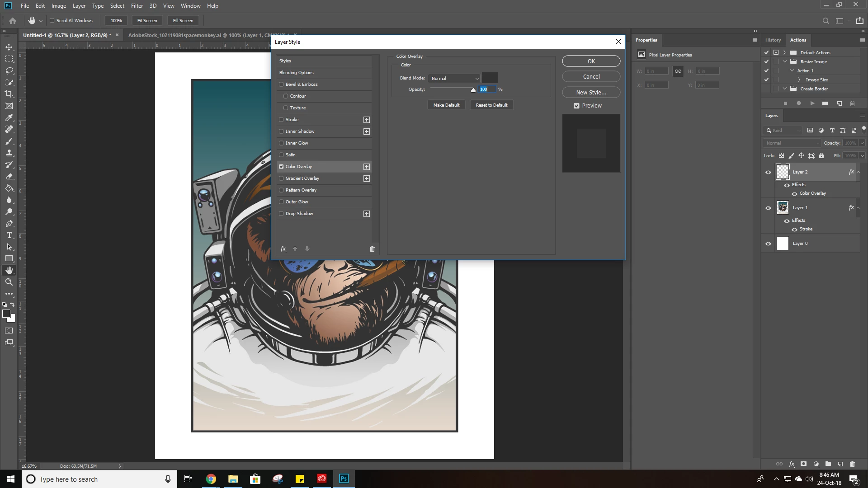Open the Filter menu
Viewport: 868px width, 488px height.
point(137,6)
